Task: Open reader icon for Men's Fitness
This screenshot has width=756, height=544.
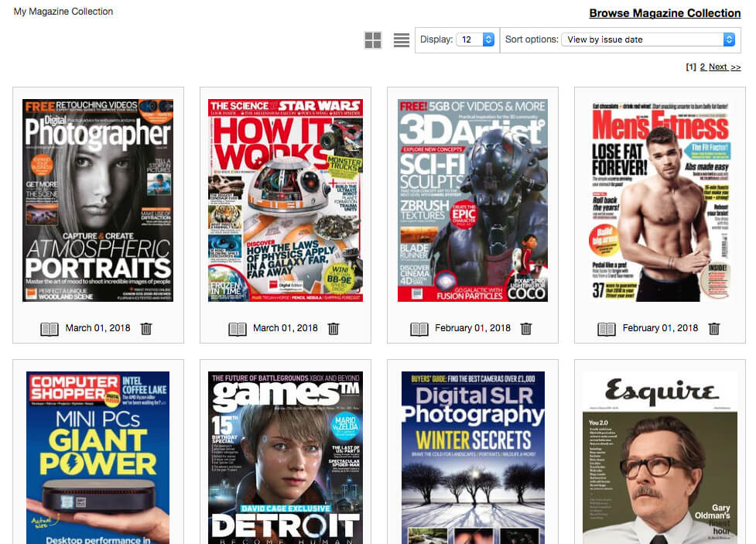Action: 607,330
